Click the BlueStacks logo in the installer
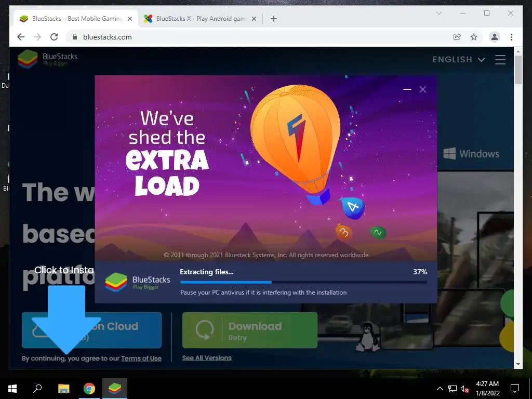The image size is (532, 399). click(137, 282)
